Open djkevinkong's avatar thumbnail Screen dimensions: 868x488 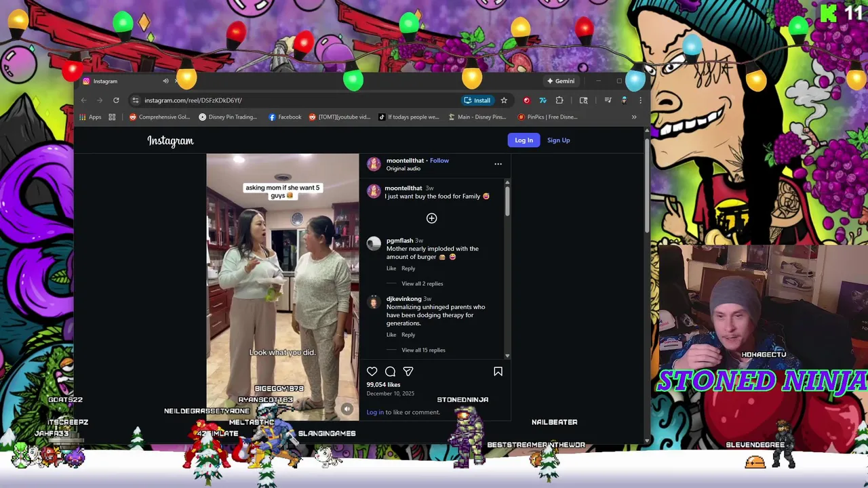tap(374, 303)
